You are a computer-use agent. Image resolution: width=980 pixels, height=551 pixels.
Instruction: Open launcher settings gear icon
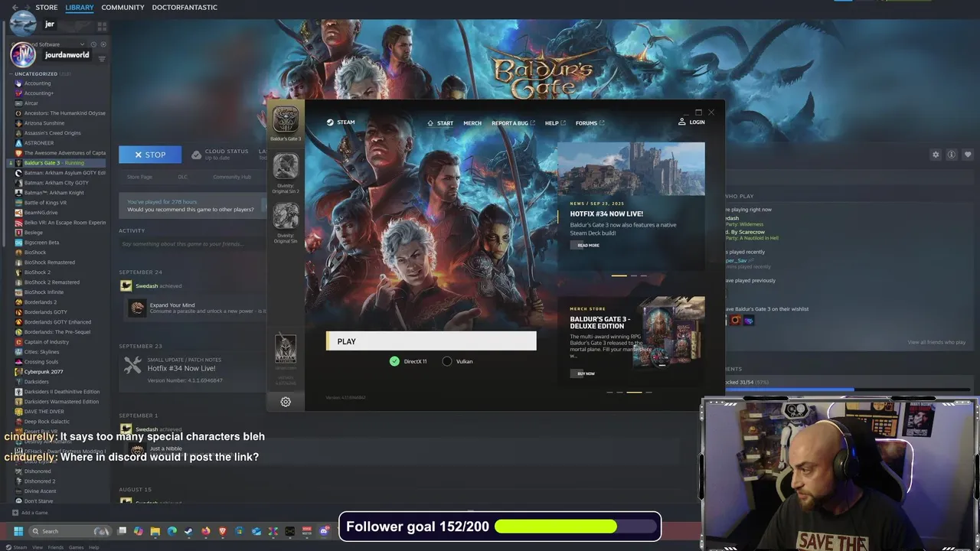point(286,402)
